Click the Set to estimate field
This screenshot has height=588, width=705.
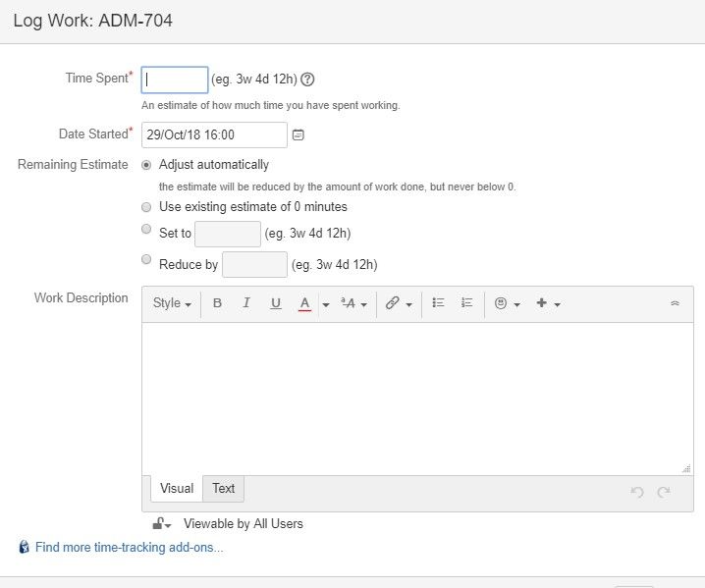pos(228,234)
